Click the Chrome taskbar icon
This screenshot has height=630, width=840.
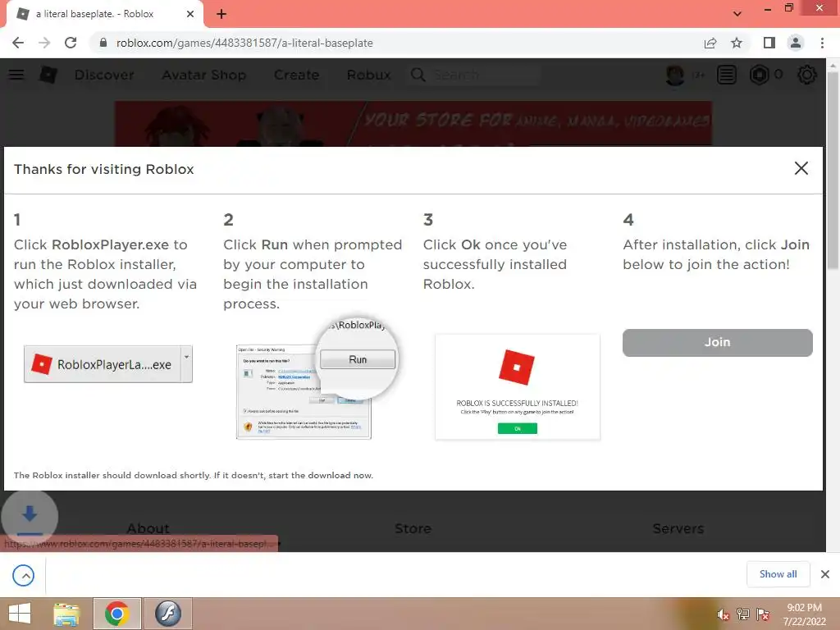[116, 614]
